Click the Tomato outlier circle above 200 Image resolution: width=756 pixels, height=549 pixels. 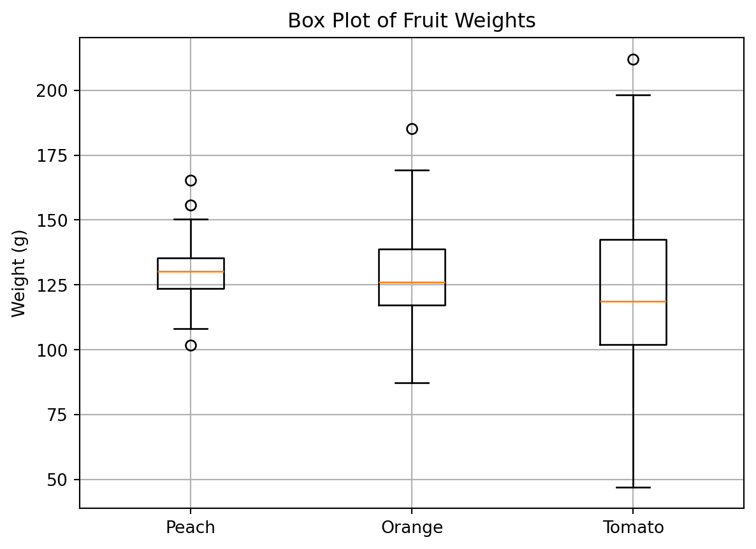pos(633,59)
